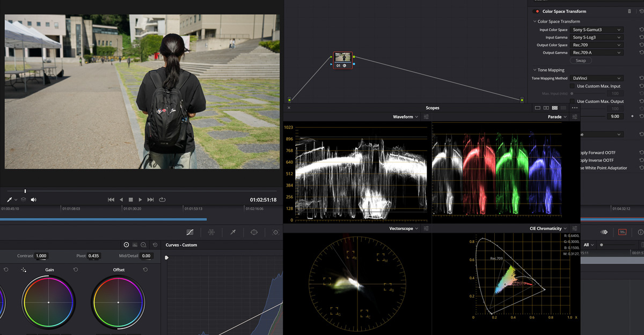Open the Tone Mapping Method dropdown
Screen dimensions: 644x335
coord(596,78)
